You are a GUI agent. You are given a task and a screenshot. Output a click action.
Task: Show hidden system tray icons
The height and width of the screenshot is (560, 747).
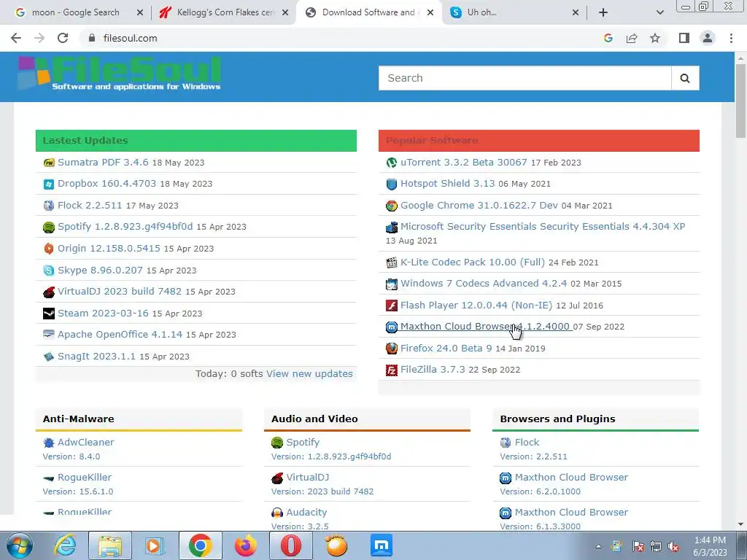click(598, 547)
